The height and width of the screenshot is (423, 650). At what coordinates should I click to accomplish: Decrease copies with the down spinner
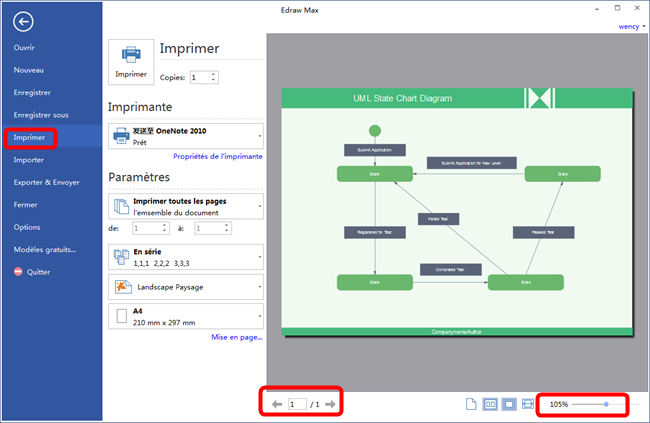(x=213, y=80)
